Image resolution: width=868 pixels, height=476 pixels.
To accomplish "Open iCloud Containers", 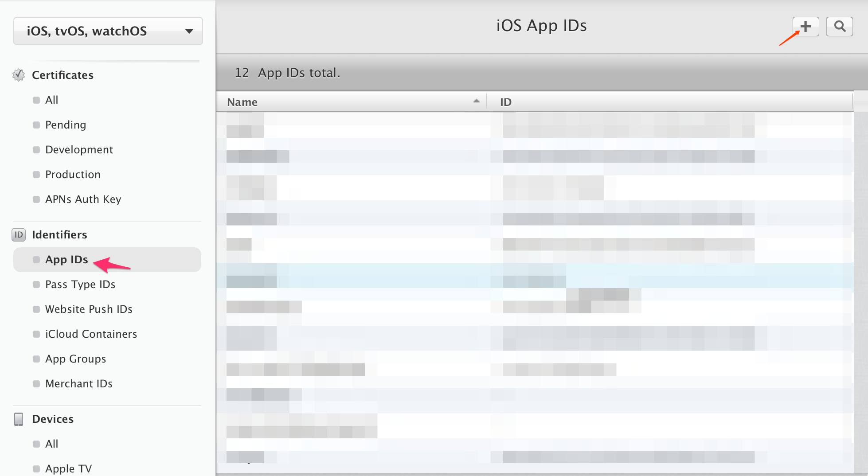I will point(91,334).
